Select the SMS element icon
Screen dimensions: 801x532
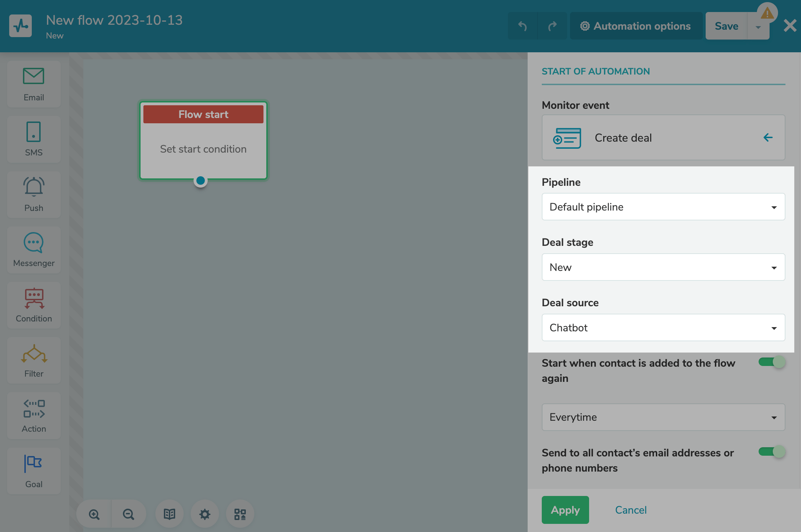(34, 139)
